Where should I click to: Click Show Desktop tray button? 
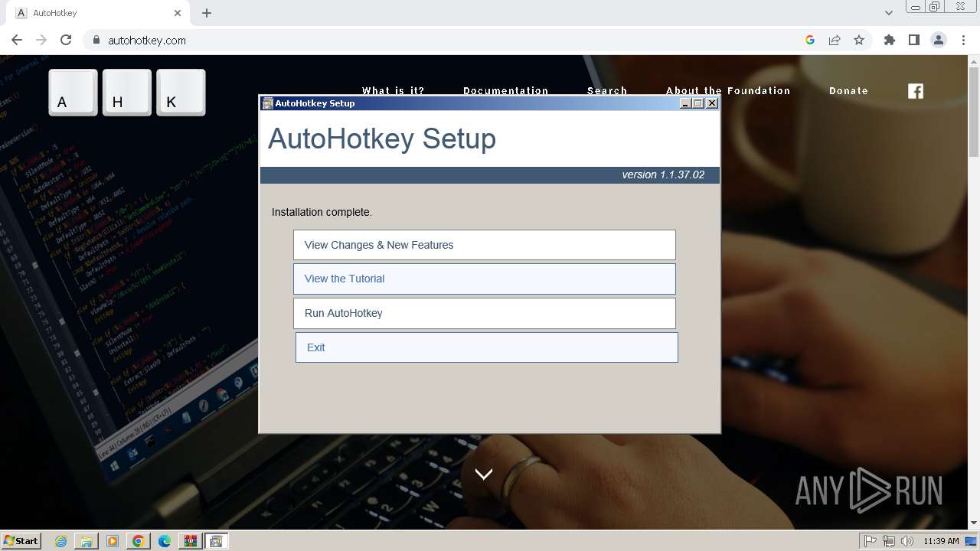pos(971,541)
